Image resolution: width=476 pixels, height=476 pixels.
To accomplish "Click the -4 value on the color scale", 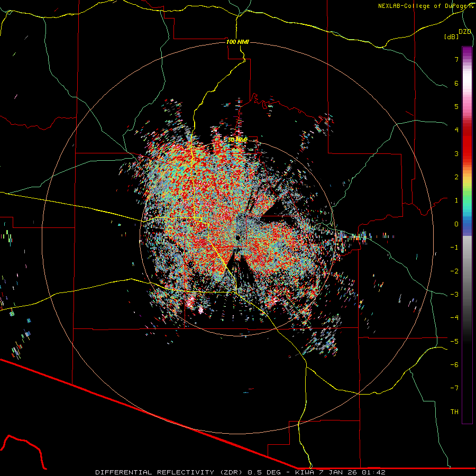I will pyautogui.click(x=454, y=318).
